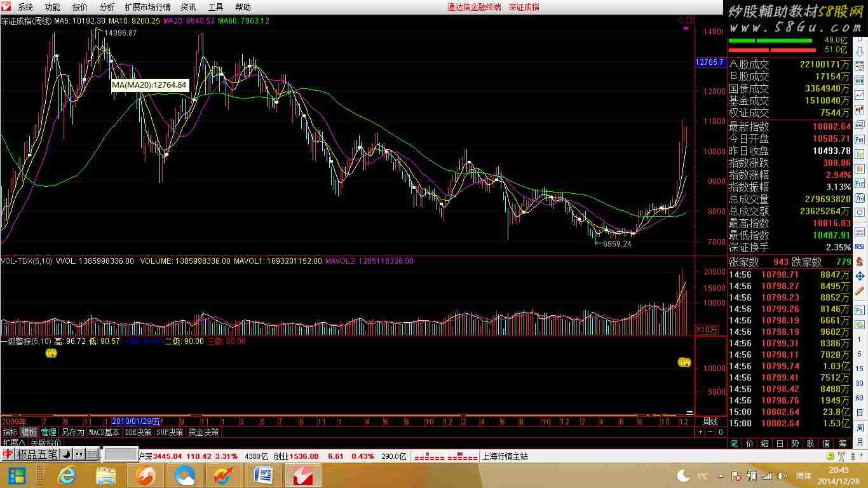Switch chart to 60-minute period
This screenshot has height=488, width=868.
(x=860, y=398)
